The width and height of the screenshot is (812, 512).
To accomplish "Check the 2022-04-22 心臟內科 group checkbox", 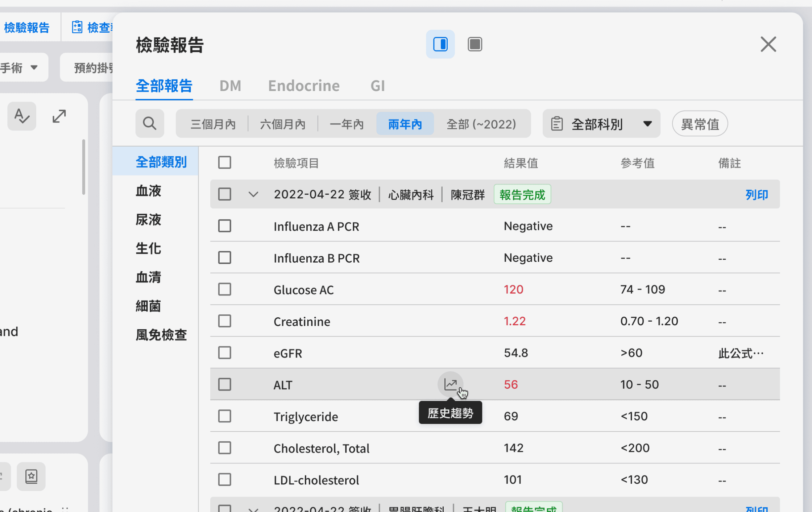I will tap(224, 194).
